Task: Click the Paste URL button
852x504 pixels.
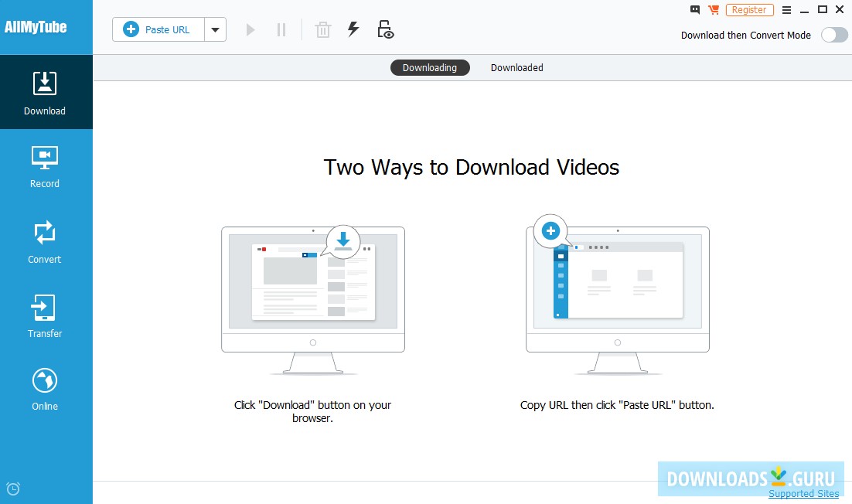Action: point(158,30)
